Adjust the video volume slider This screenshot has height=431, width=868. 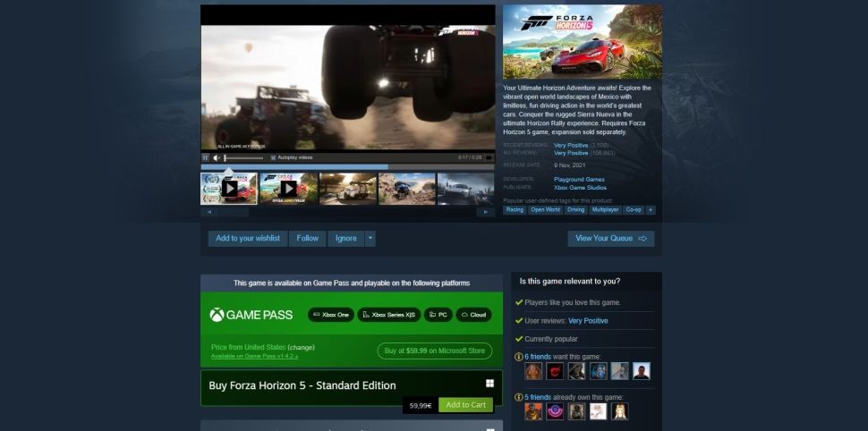pyautogui.click(x=243, y=157)
